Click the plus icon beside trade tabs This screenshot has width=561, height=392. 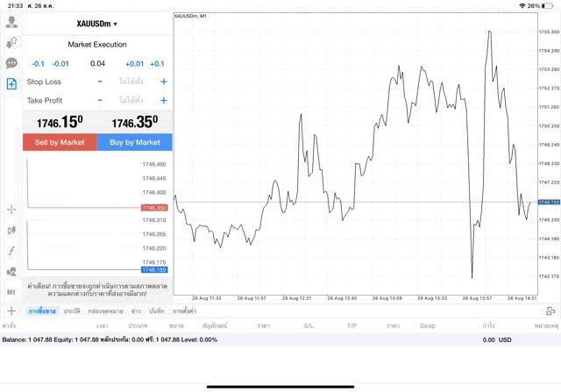[x=11, y=311]
